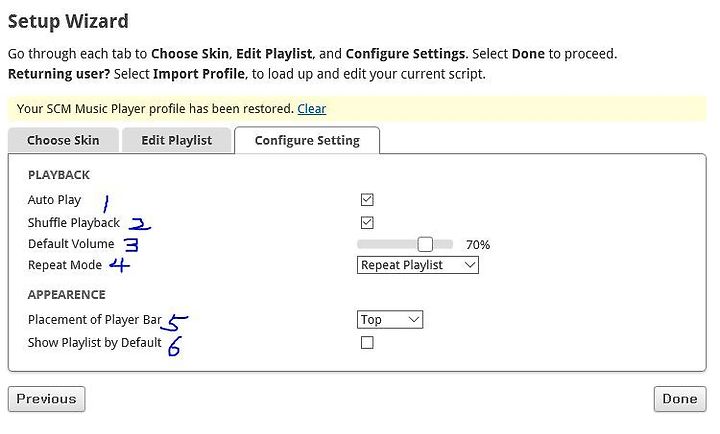720x434 pixels.
Task: Click the Done button
Action: [680, 399]
